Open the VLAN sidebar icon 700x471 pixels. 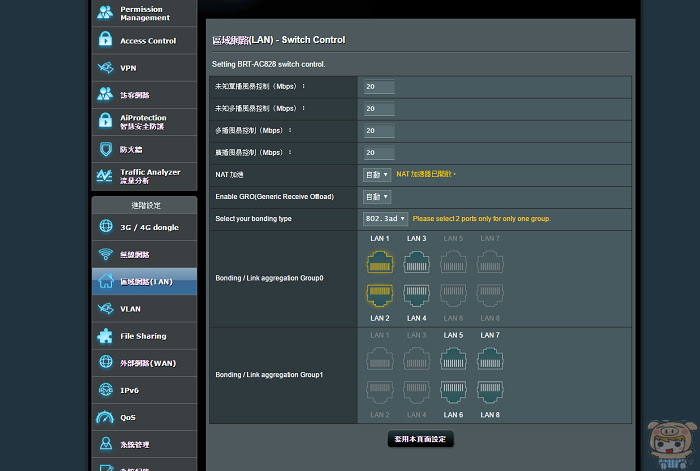(106, 308)
